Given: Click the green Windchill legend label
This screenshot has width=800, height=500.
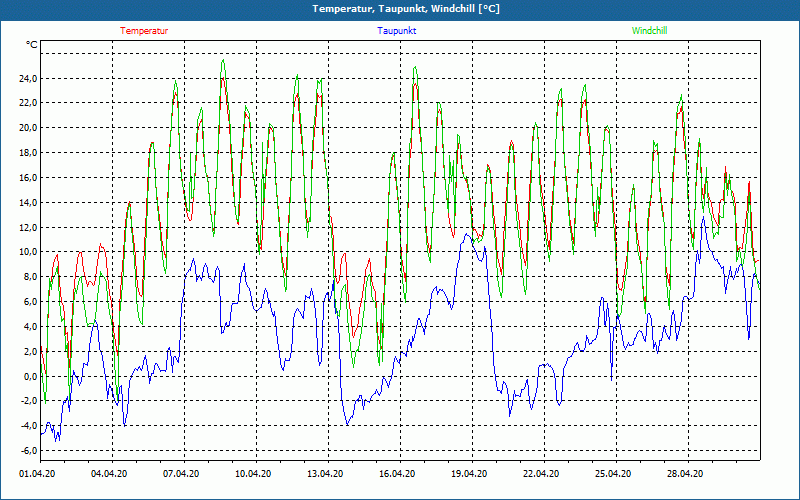Looking at the screenshot, I should coord(649,31).
